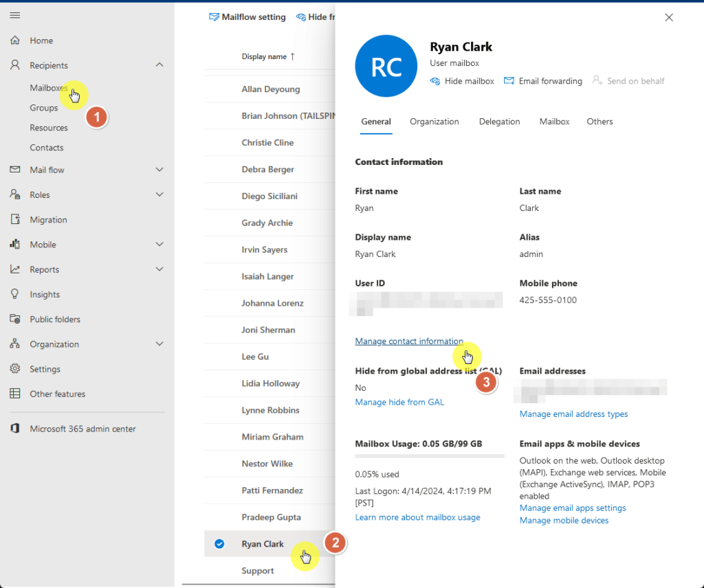Expand the Mobile section chevron

tap(159, 244)
